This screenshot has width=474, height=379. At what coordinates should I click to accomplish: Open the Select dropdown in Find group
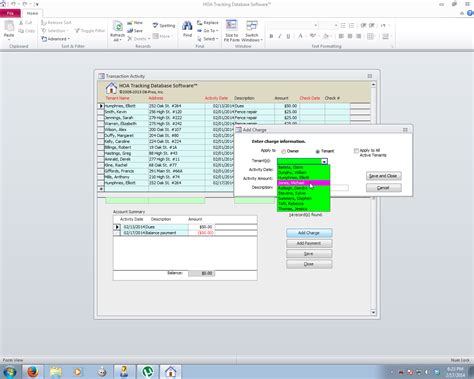click(208, 39)
